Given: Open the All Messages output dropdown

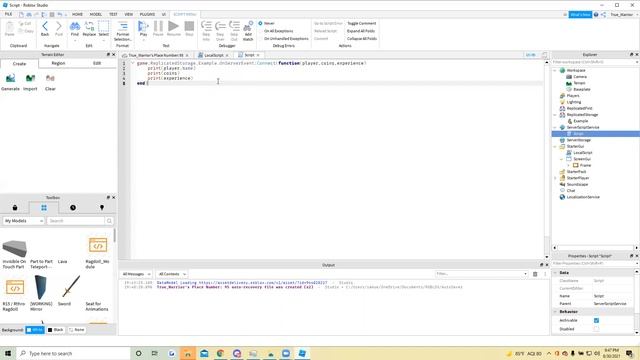Looking at the screenshot, I should point(136,274).
